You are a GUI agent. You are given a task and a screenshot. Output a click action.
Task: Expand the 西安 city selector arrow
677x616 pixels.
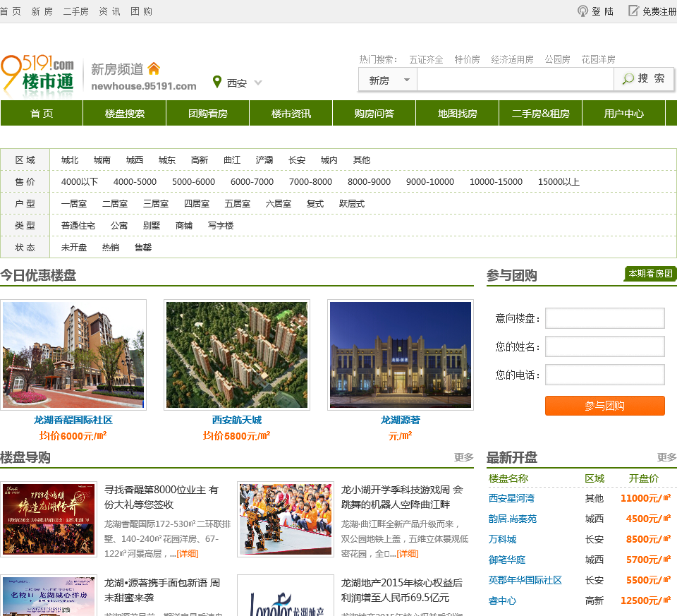coord(258,83)
